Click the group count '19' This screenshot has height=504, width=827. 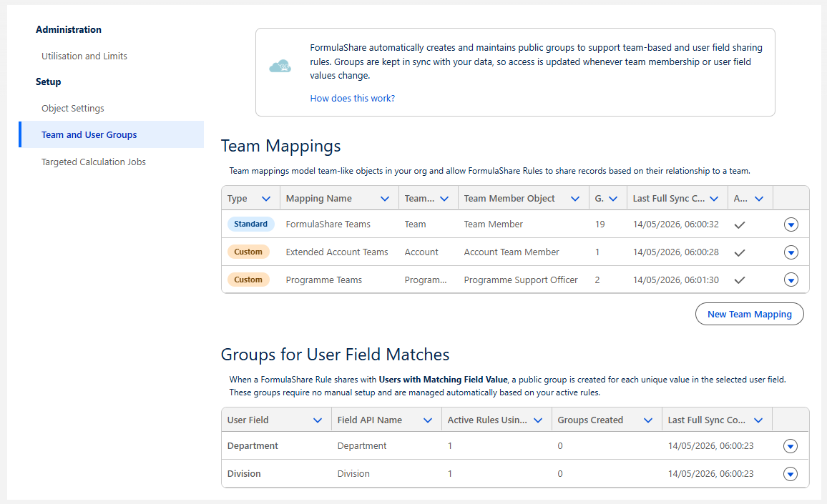tap(600, 224)
